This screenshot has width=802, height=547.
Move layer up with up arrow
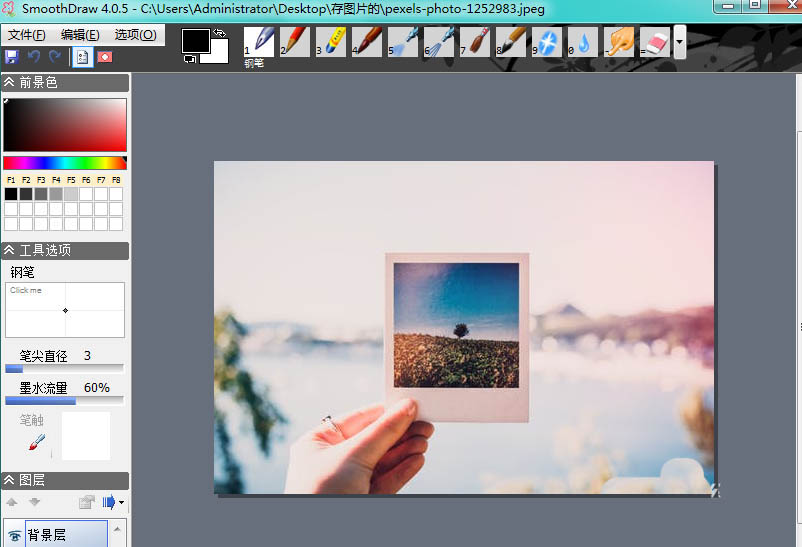[x=12, y=502]
